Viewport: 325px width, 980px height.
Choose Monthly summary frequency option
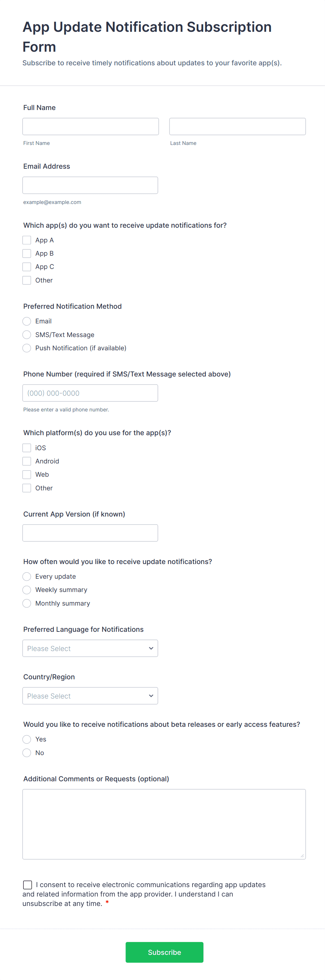27,604
